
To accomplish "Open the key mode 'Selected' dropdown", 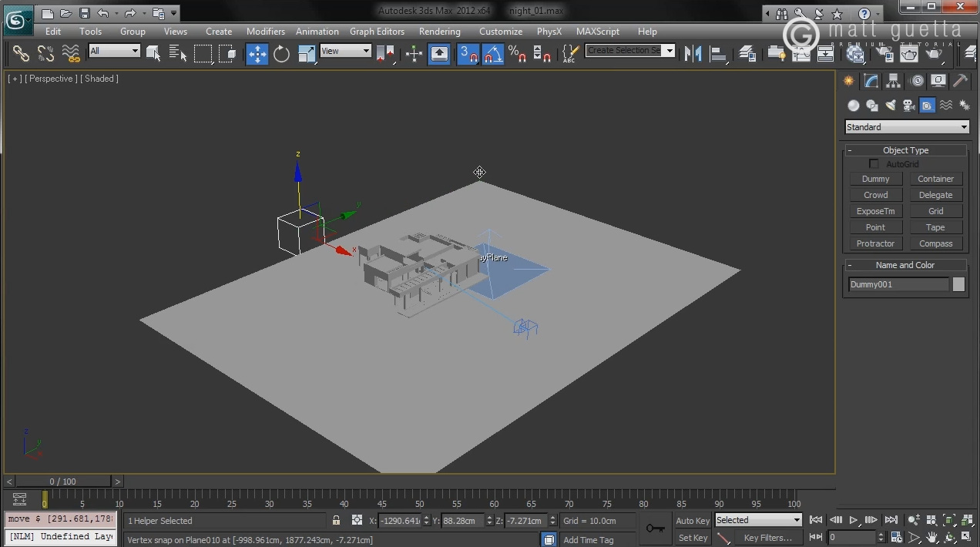I will [x=759, y=520].
